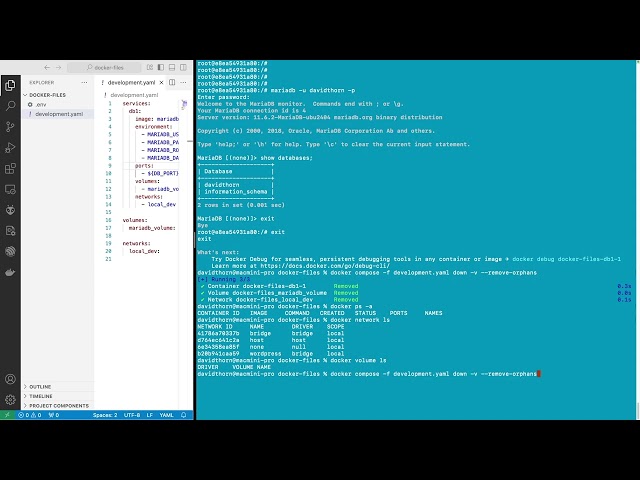Click the show databases; command in terminal
This screenshot has width=640, height=480.
pyautogui.click(x=287, y=158)
